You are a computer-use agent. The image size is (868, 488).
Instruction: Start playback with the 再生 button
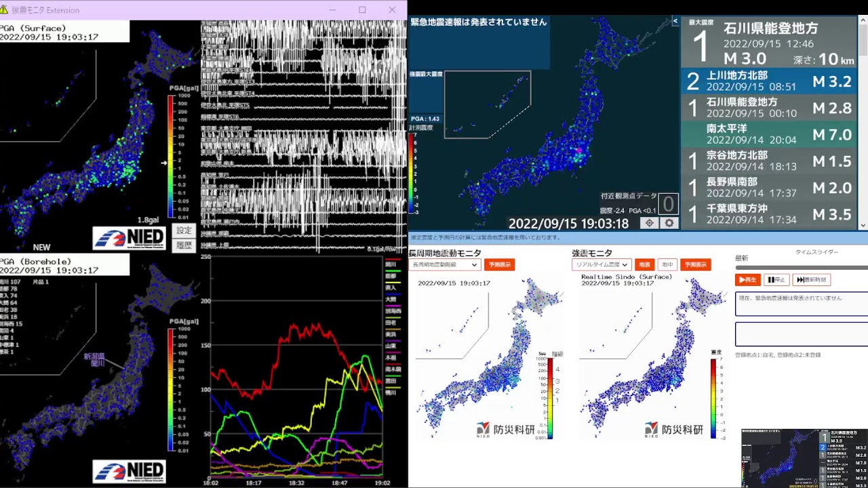(x=748, y=279)
